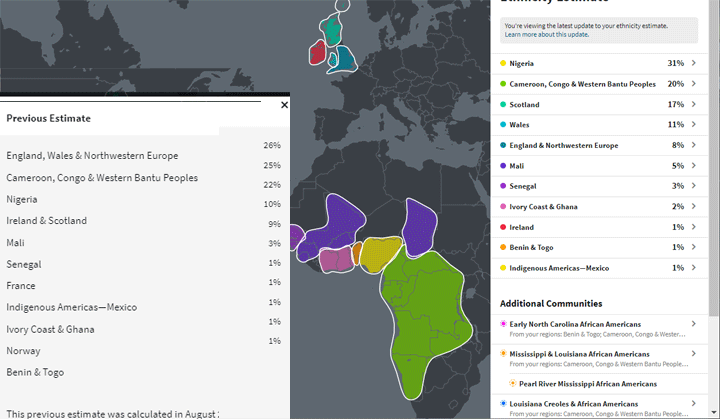This screenshot has height=419, width=720.
Task: Click the violet Senegal color dot
Action: pyautogui.click(x=503, y=186)
